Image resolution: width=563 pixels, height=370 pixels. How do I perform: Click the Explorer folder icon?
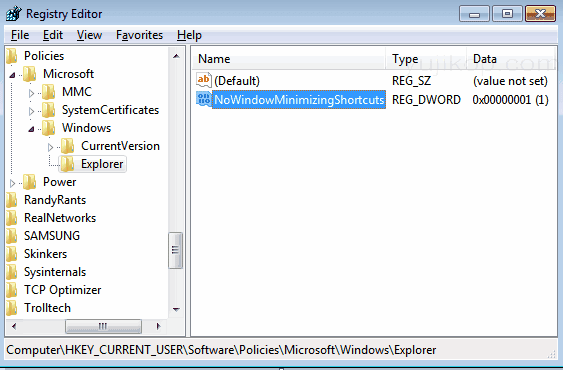68,164
